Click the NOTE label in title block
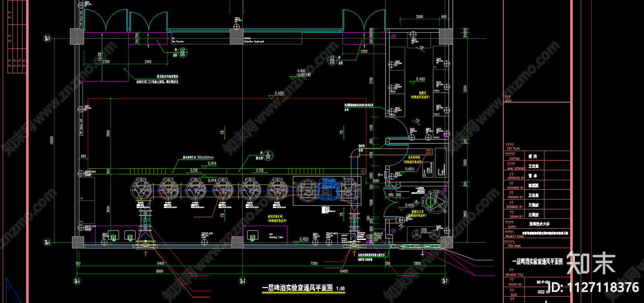Screen dimensions: 644x303 click(x=508, y=101)
